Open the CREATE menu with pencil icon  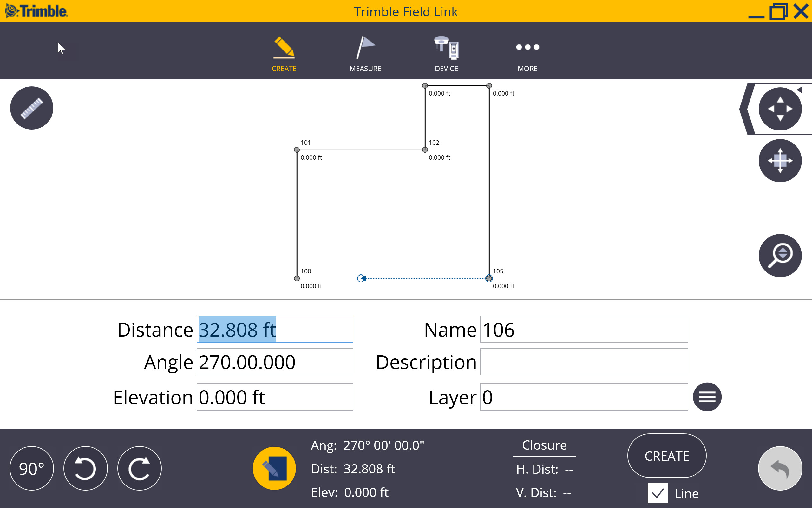click(284, 54)
